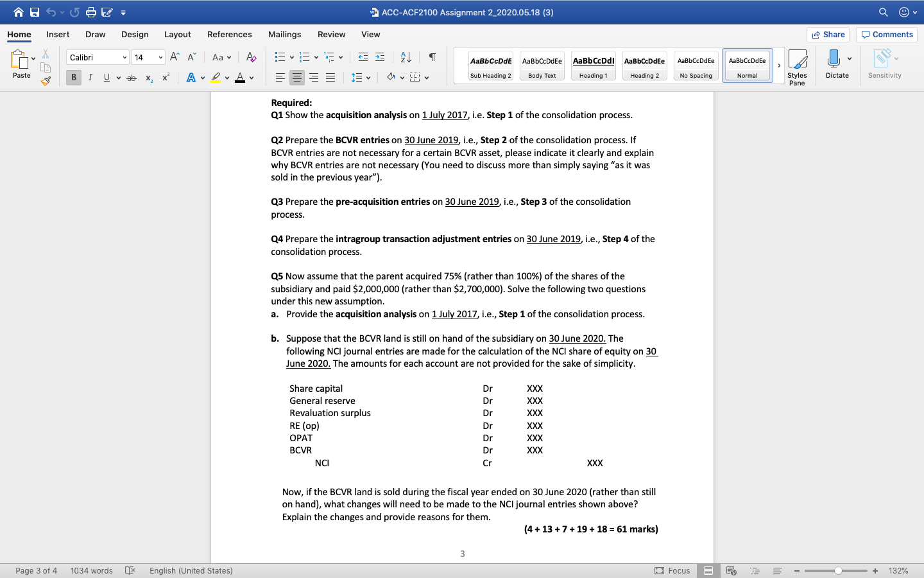The image size is (924, 578).
Task: Switch to the Review ribbon tab
Action: pyautogui.click(x=331, y=35)
